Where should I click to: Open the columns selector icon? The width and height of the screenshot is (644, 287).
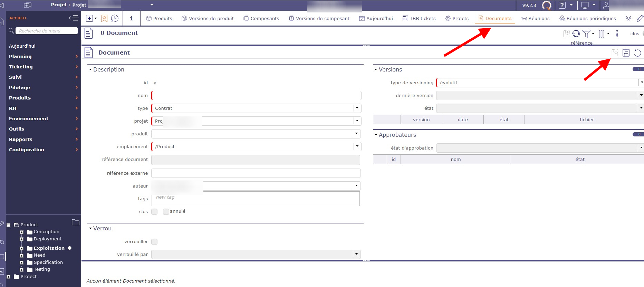602,34
